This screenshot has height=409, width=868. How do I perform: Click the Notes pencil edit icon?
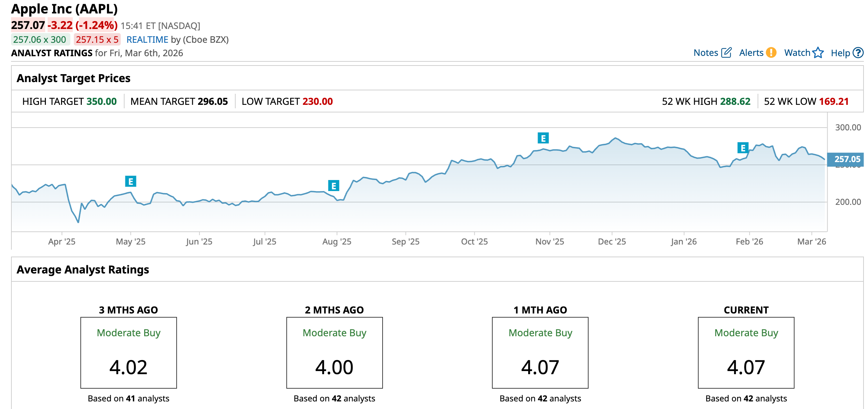click(726, 52)
